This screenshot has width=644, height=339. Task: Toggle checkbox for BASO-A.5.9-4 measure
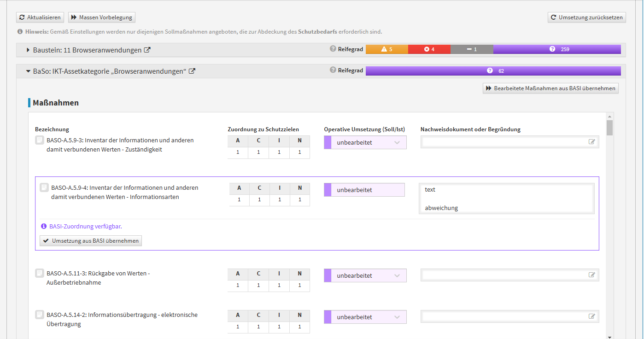[x=44, y=187]
